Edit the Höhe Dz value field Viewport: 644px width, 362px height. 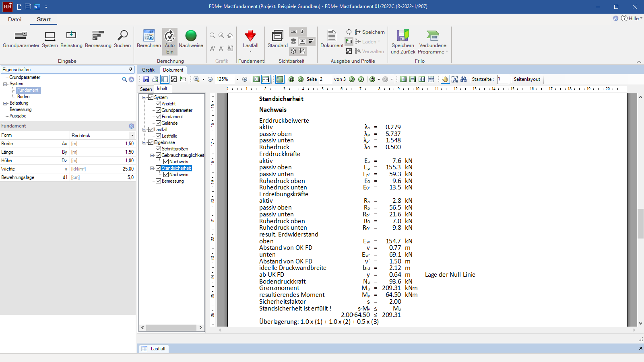tap(103, 160)
